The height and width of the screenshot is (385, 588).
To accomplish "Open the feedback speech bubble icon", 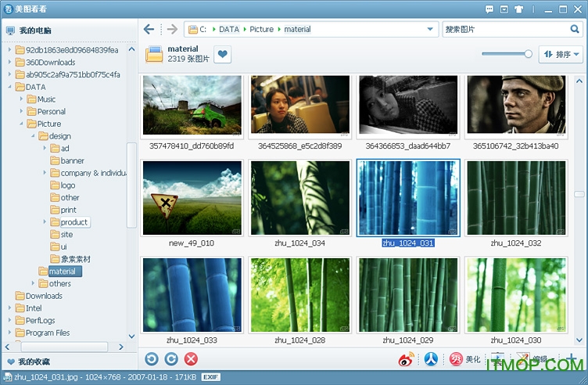I will [x=490, y=9].
